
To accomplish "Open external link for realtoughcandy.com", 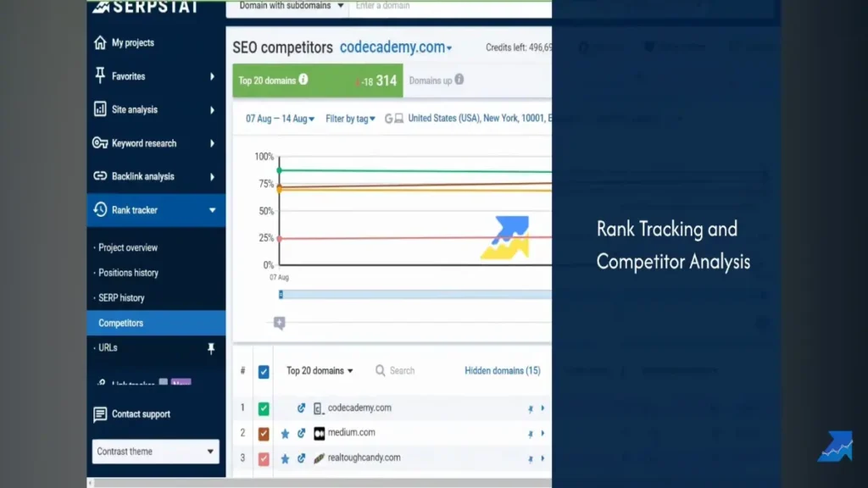I will pos(301,458).
